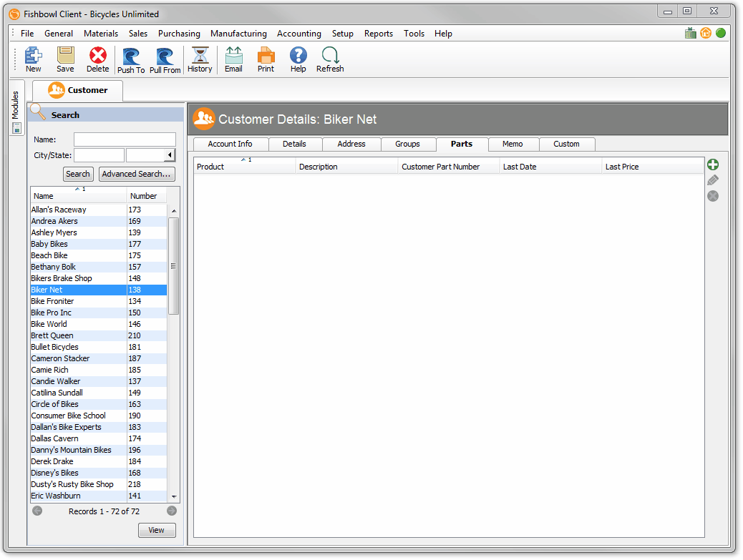Viewport: 743px width, 560px height.
Task: Open the state dropdown arrow
Action: pyautogui.click(x=170, y=154)
